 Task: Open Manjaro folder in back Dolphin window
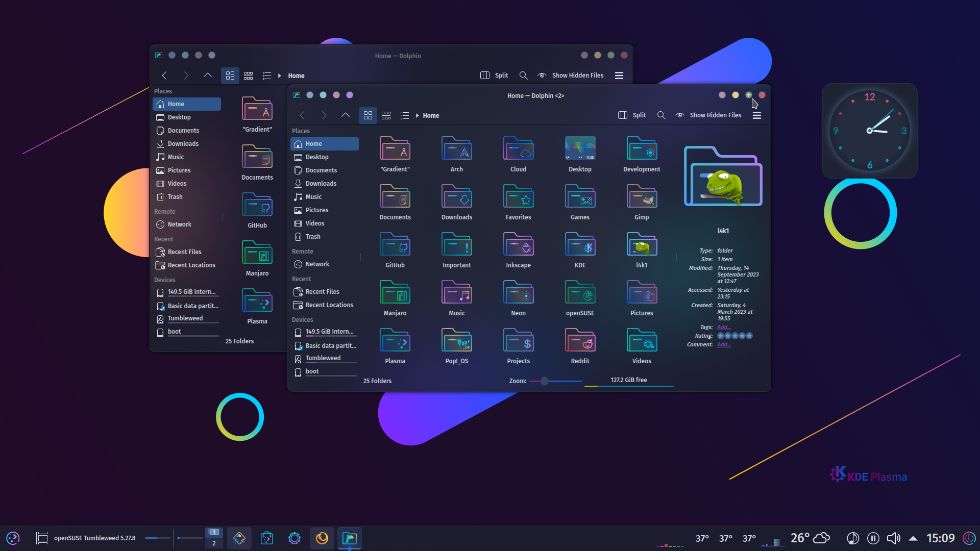tap(257, 258)
